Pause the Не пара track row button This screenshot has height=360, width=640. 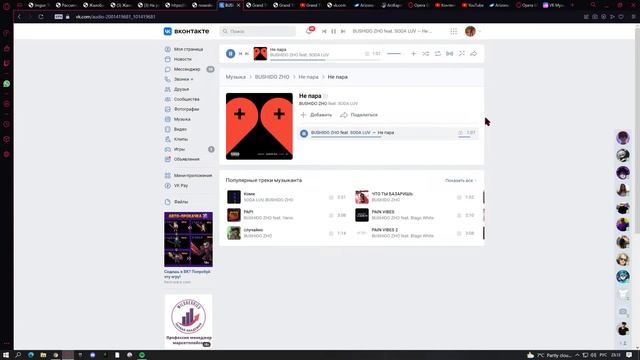(304, 133)
